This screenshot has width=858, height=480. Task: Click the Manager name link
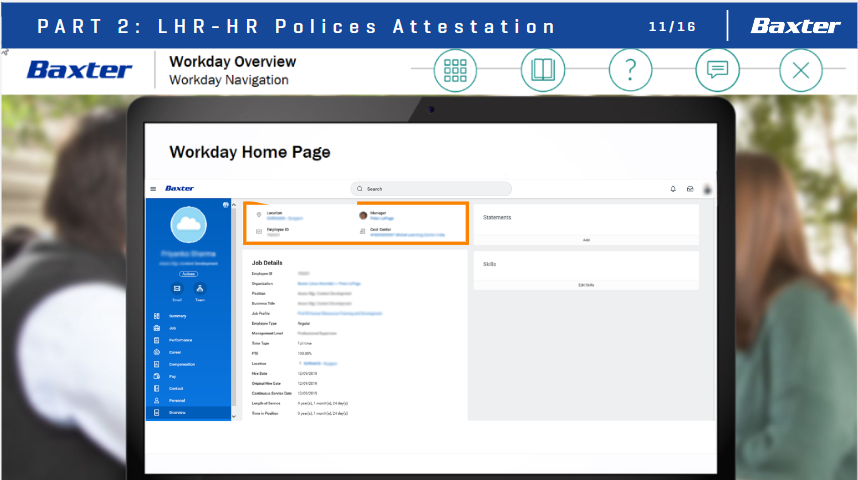pyautogui.click(x=382, y=218)
